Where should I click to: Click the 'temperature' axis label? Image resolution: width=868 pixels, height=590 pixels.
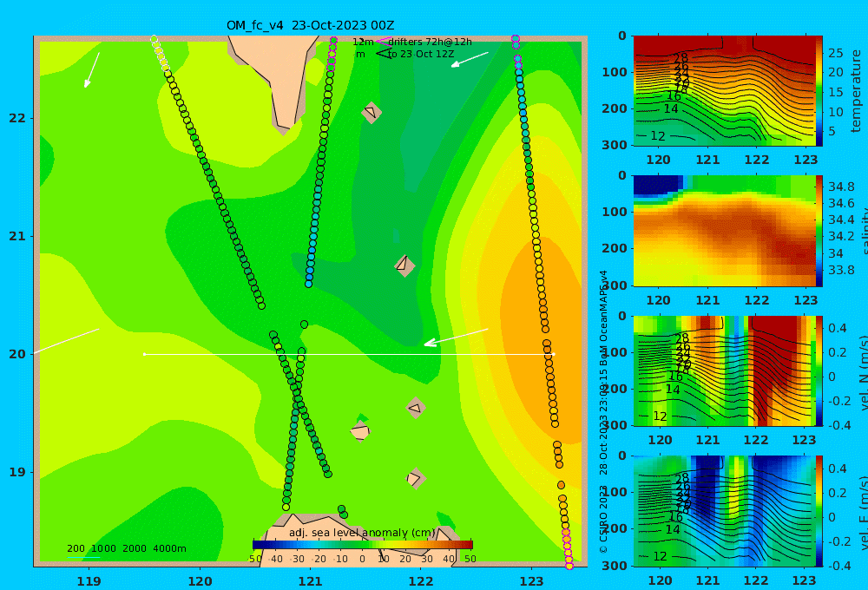coord(857,91)
